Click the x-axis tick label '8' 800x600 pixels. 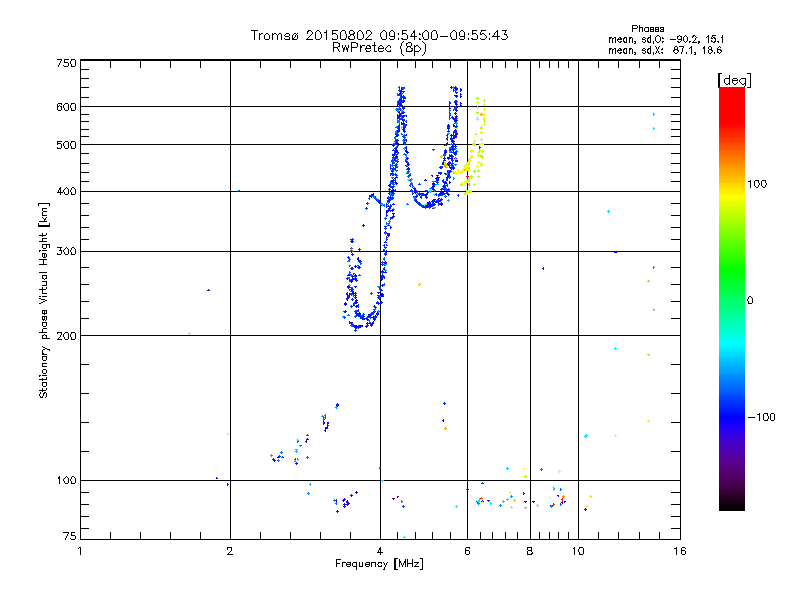point(530,551)
